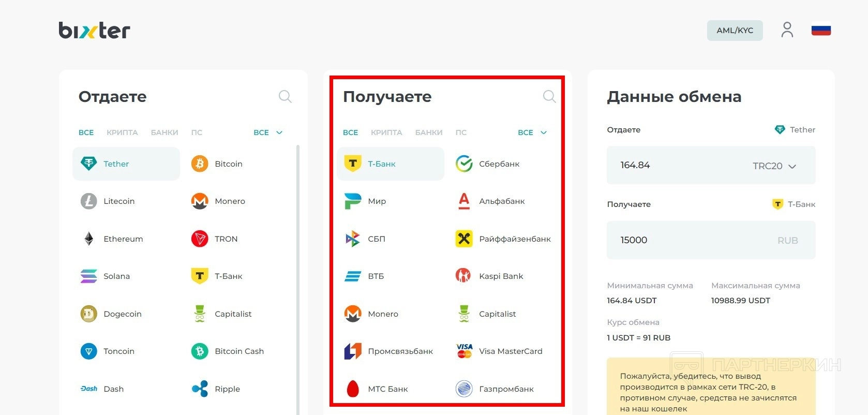Select the Газпромбанк icon
The height and width of the screenshot is (415, 868).
pyautogui.click(x=464, y=389)
